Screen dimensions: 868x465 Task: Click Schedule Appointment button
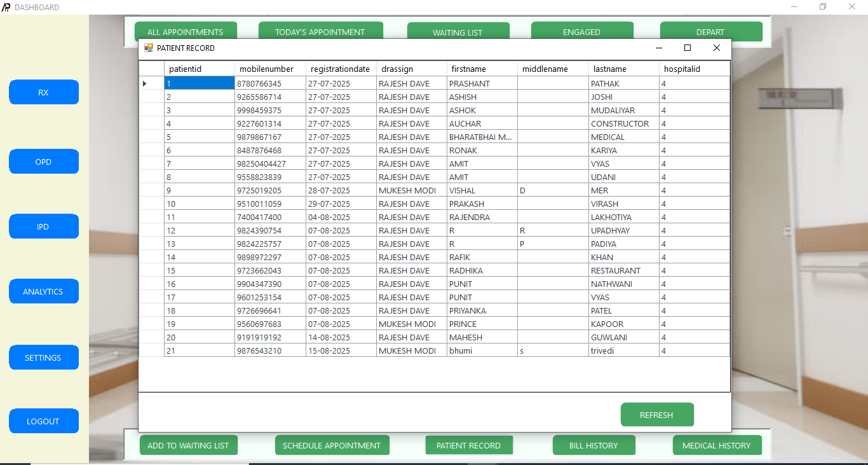(x=332, y=445)
